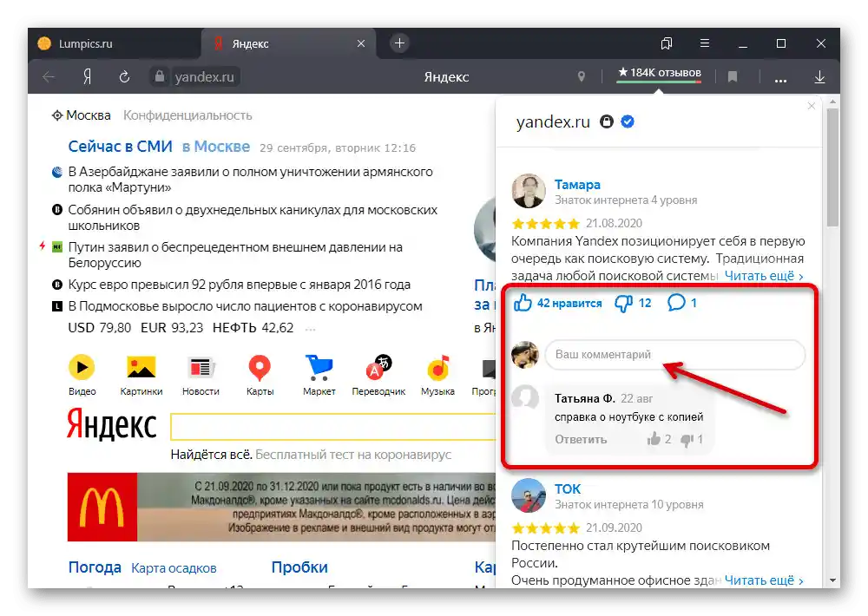
Task: Open the three-dots page menu
Action: [x=780, y=80]
